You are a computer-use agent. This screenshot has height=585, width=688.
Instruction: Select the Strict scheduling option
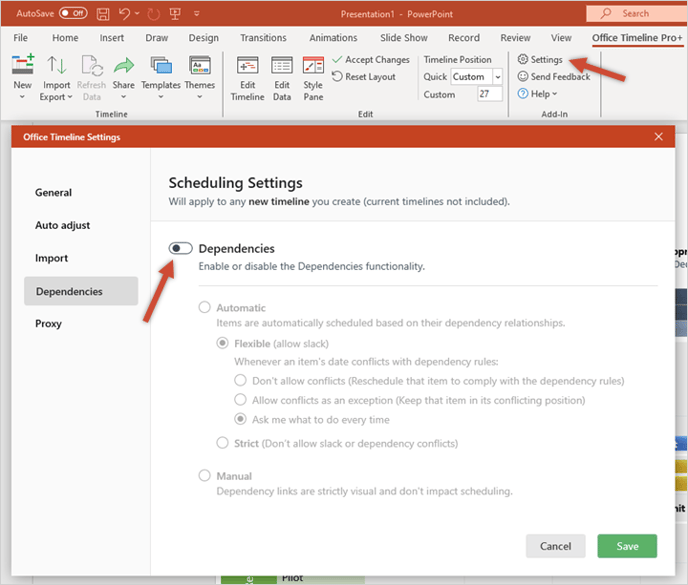tap(222, 443)
